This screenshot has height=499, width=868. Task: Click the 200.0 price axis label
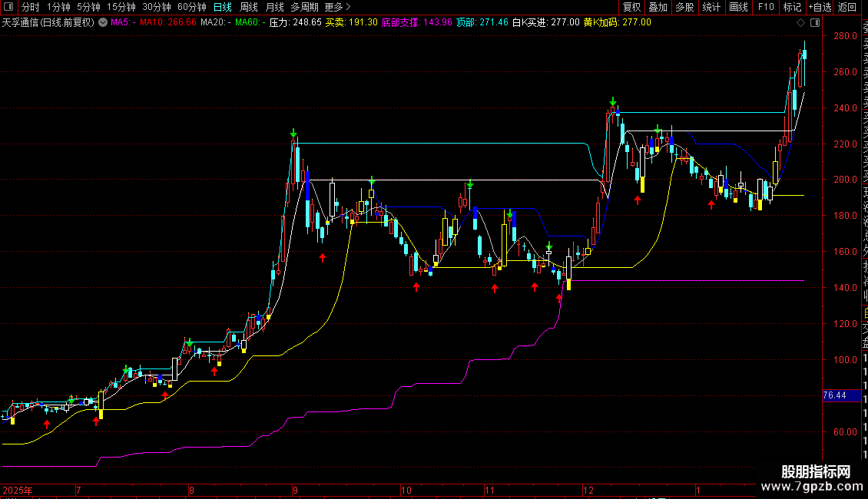(x=845, y=180)
